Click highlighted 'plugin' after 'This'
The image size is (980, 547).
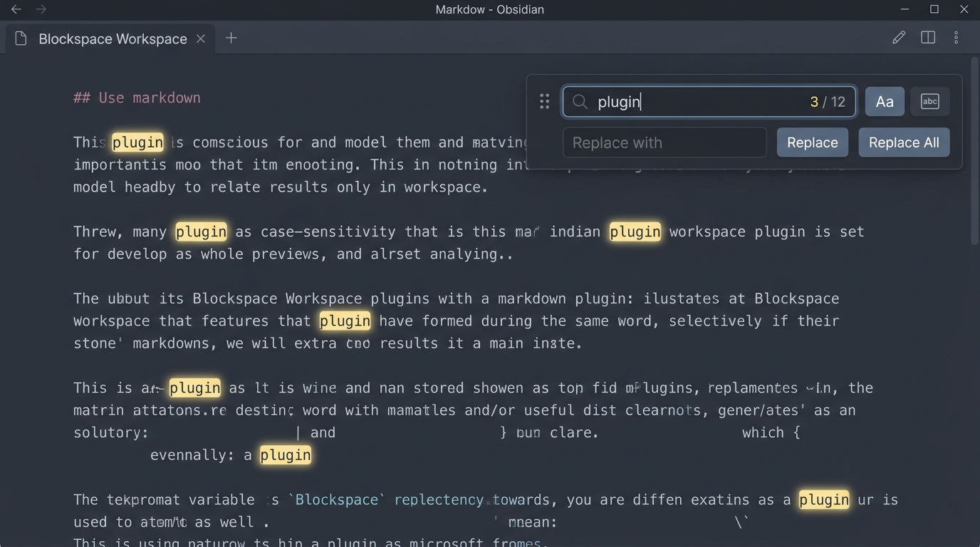(137, 142)
